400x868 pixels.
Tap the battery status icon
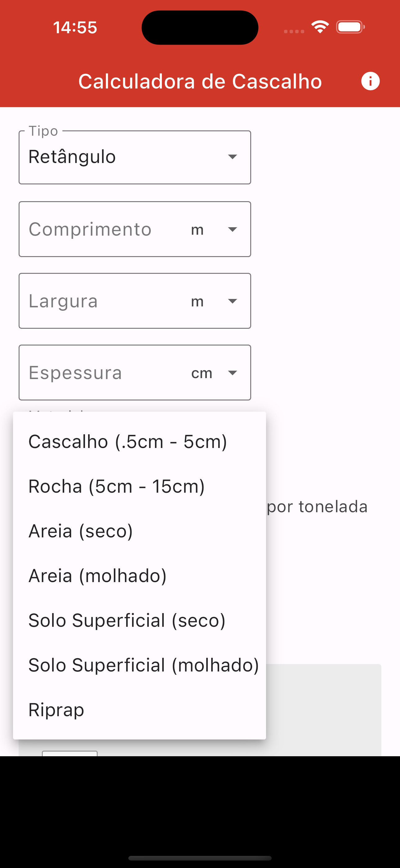point(350,27)
